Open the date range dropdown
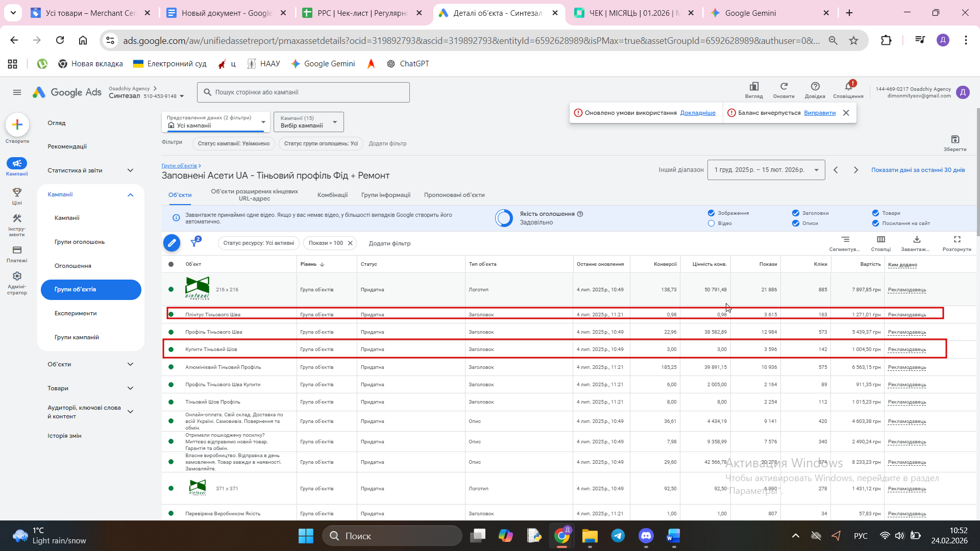This screenshot has width=980, height=551. [x=766, y=170]
